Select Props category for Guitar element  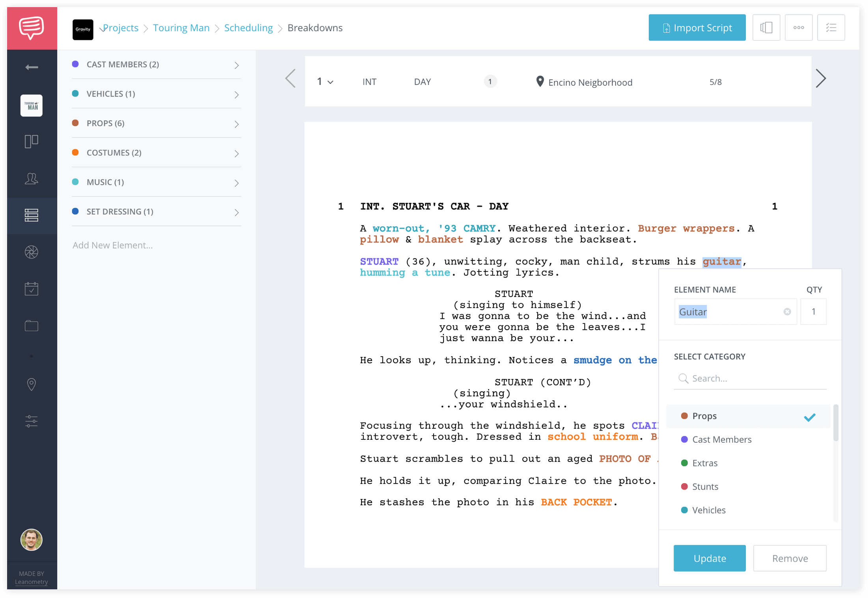[x=705, y=415]
